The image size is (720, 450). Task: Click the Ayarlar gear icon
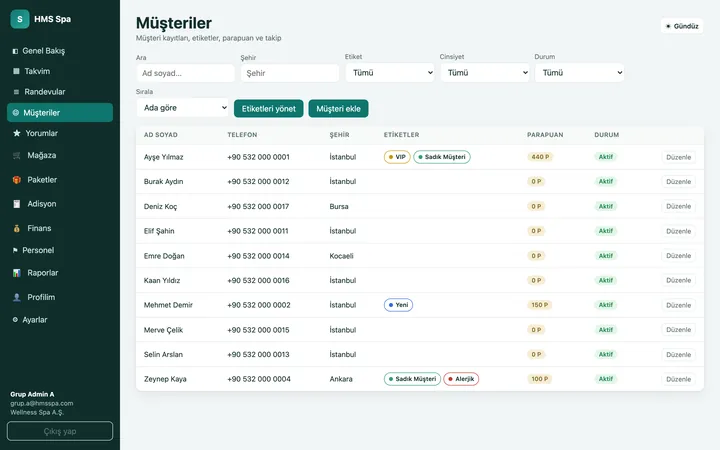click(15, 320)
